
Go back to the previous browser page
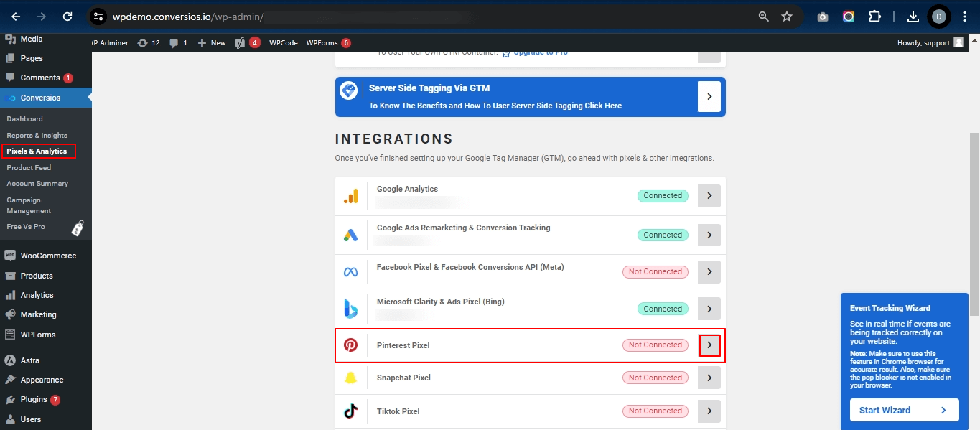[x=16, y=16]
